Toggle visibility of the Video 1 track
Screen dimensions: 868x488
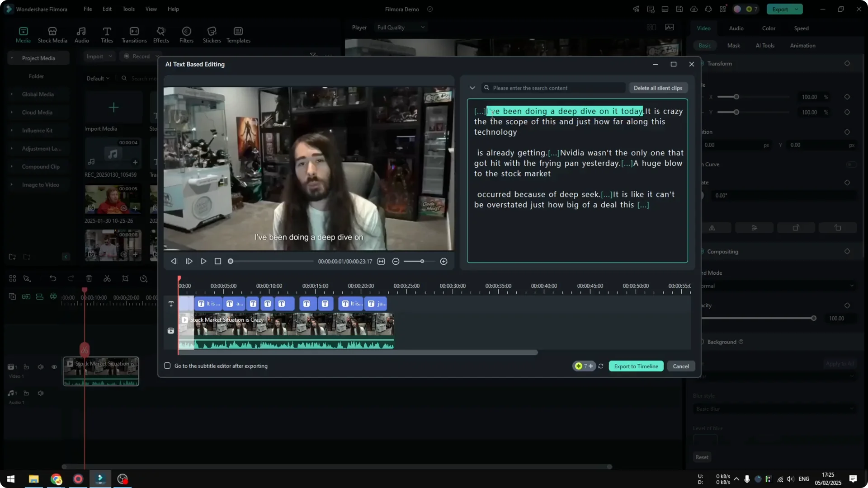coord(54,367)
